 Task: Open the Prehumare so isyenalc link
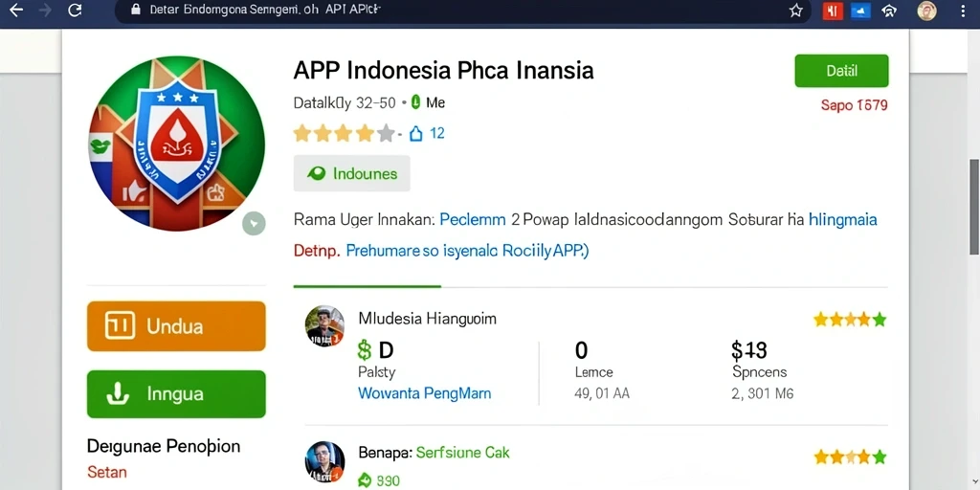click(x=467, y=251)
